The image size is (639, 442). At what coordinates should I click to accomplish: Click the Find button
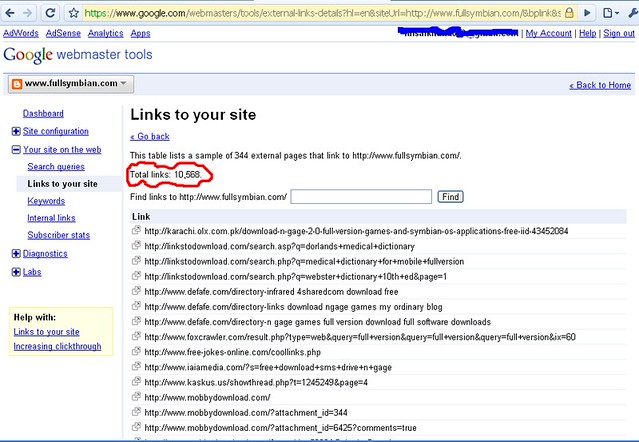450,197
